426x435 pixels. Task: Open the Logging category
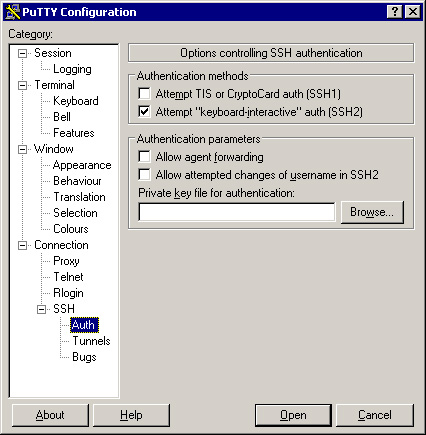click(x=72, y=69)
